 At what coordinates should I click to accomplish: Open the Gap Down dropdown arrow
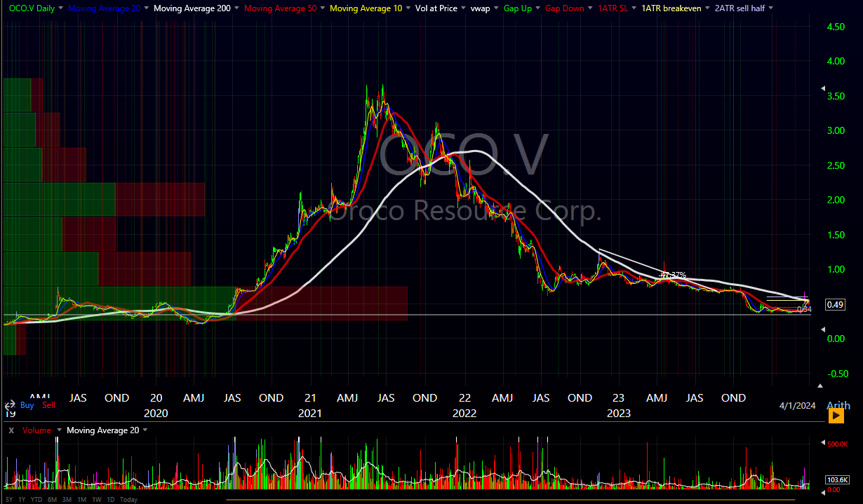pyautogui.click(x=590, y=8)
